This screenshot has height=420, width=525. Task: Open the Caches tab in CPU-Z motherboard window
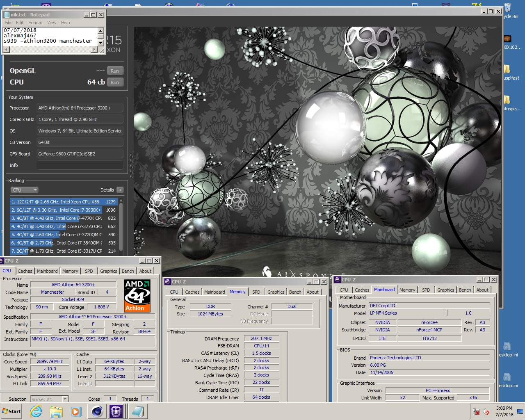click(x=362, y=290)
